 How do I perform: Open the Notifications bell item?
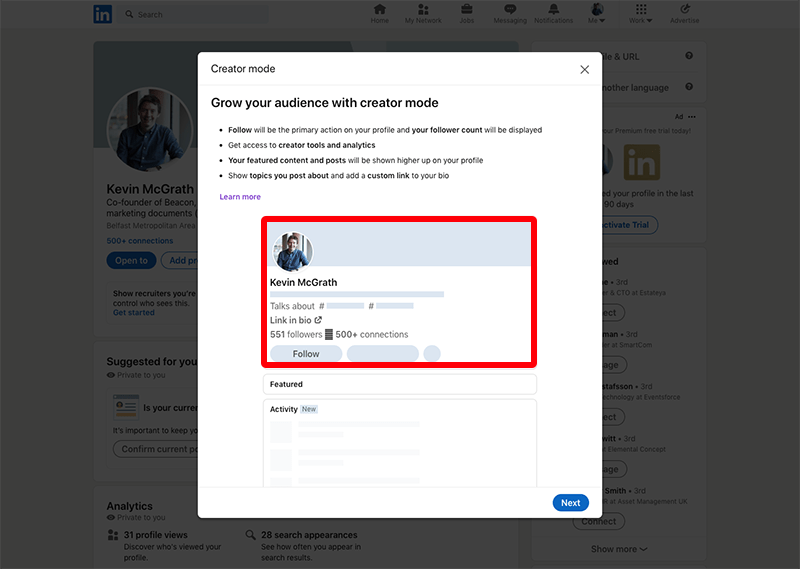point(554,14)
